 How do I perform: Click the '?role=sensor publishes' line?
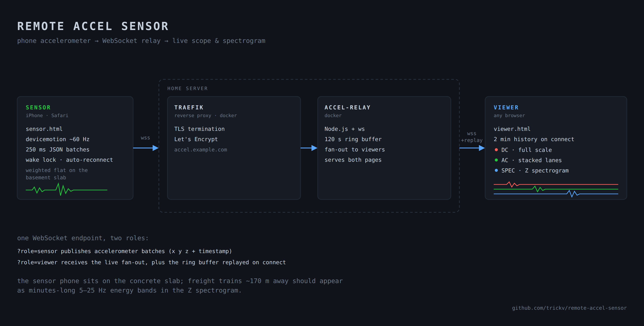pyautogui.click(x=125, y=251)
